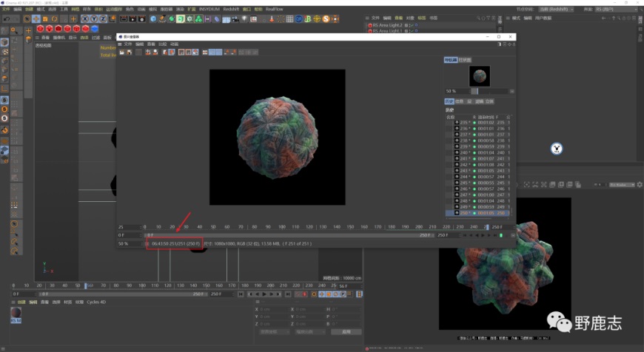This screenshot has width=644, height=352.
Task: Open Edit Render Settings icon
Action: pyautogui.click(x=141, y=19)
